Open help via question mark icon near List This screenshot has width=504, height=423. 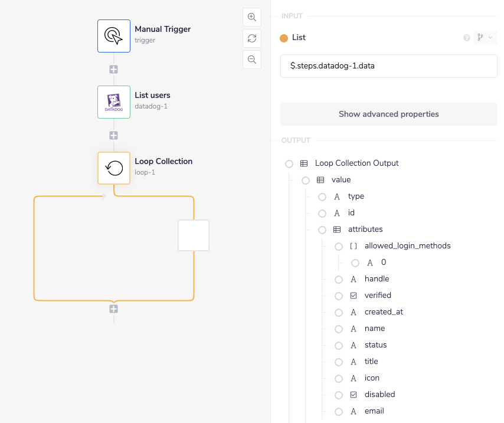[466, 37]
